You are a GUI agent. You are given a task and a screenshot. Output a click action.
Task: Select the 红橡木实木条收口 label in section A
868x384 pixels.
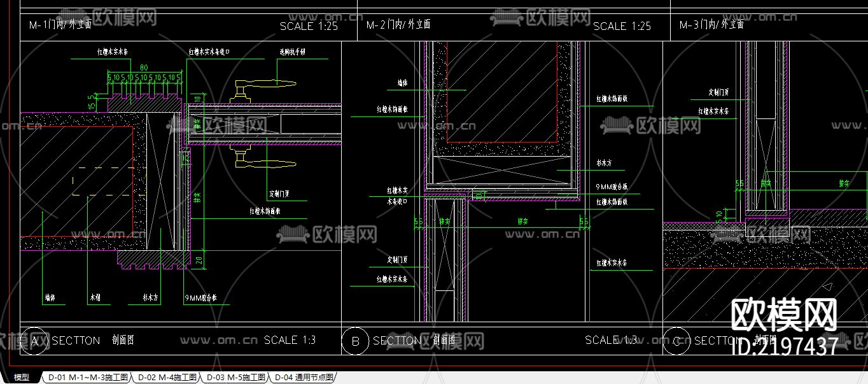pos(209,52)
